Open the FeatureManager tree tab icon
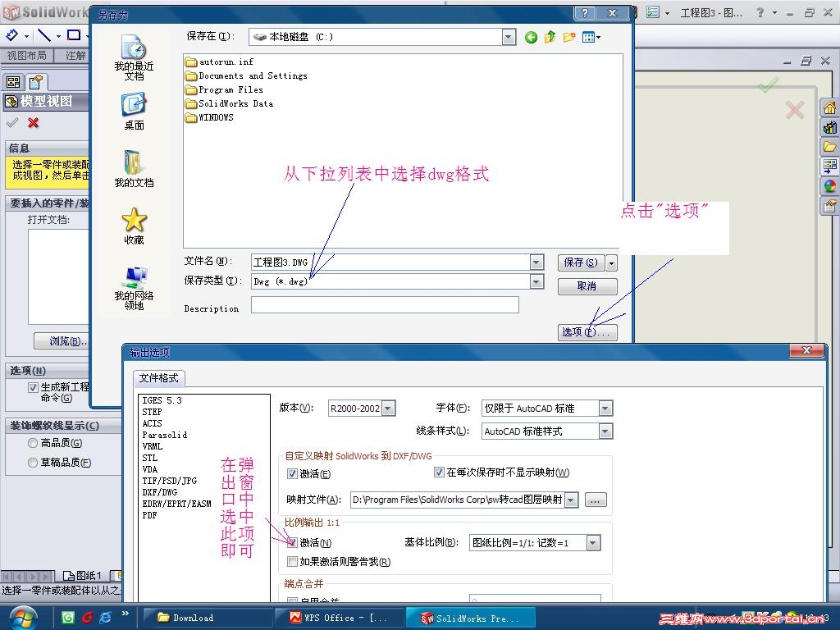The height and width of the screenshot is (630, 840). [x=13, y=82]
